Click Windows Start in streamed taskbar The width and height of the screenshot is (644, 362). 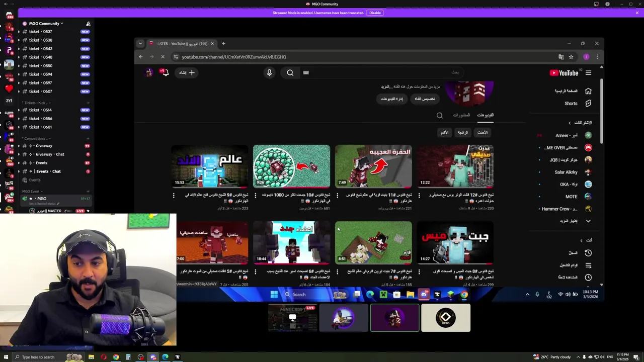point(274,295)
